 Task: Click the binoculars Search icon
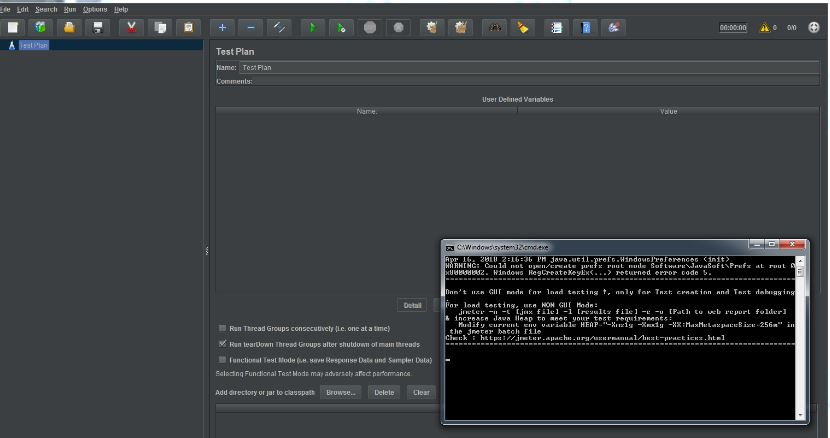point(495,28)
